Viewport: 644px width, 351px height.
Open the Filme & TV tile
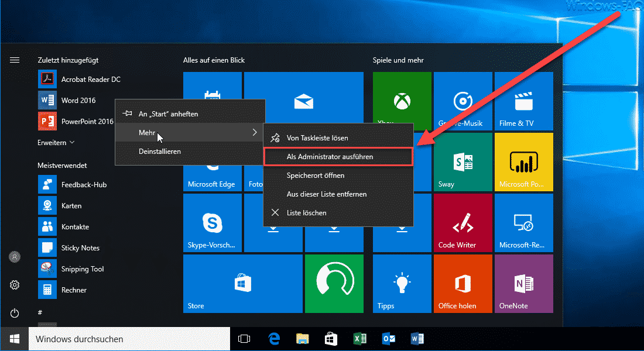click(x=523, y=101)
